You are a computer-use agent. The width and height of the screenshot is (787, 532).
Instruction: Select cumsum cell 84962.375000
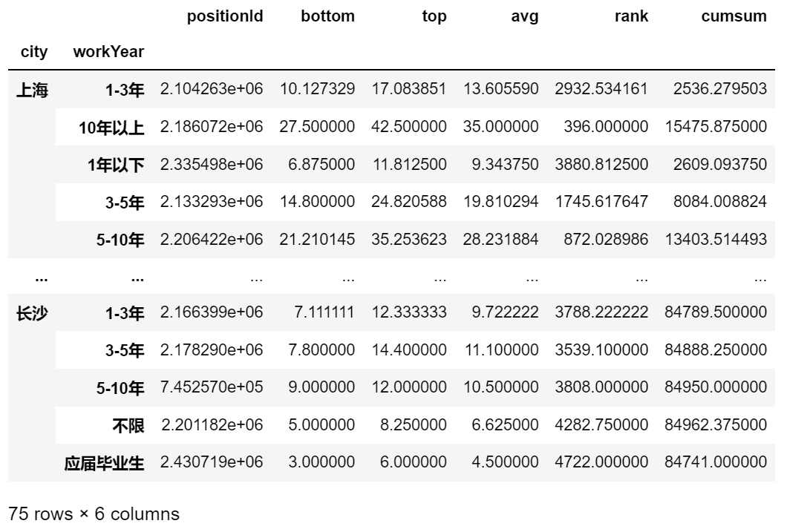coord(716,424)
